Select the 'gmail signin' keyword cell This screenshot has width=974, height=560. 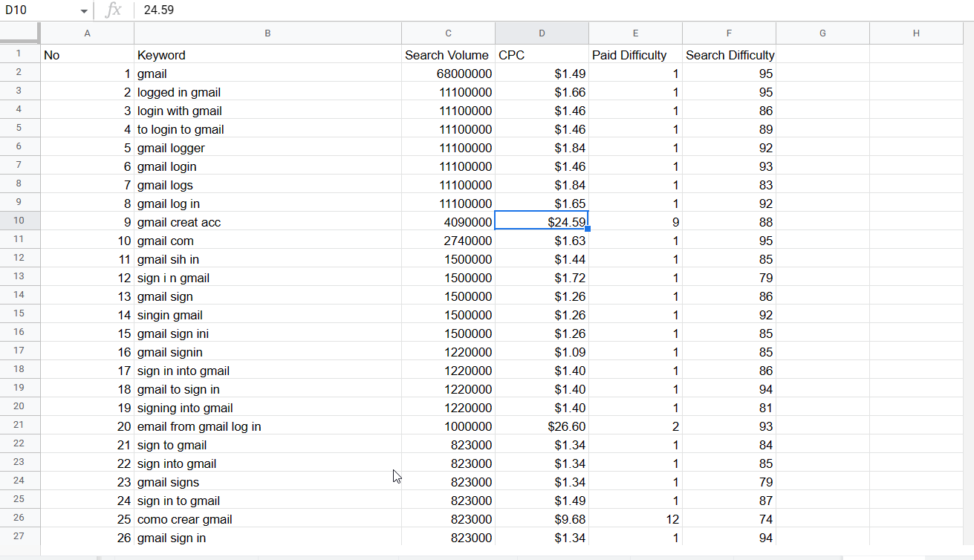[x=267, y=352]
